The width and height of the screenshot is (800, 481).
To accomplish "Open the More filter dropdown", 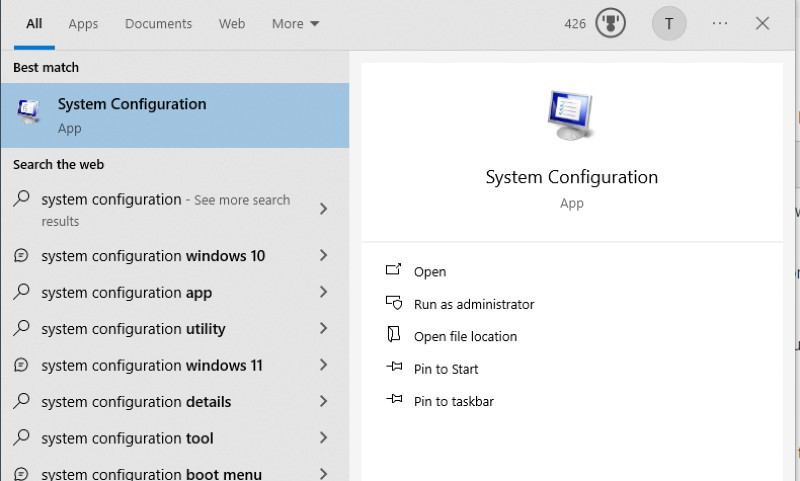I will point(295,24).
